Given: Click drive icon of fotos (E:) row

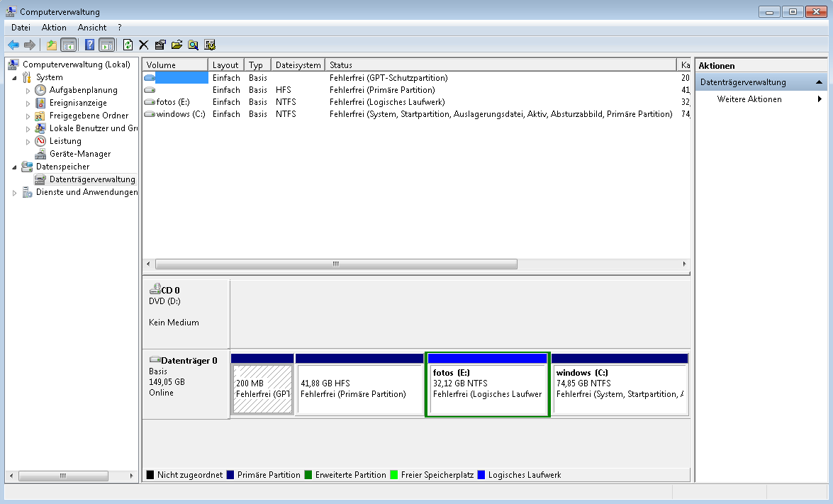Looking at the screenshot, I should point(150,102).
